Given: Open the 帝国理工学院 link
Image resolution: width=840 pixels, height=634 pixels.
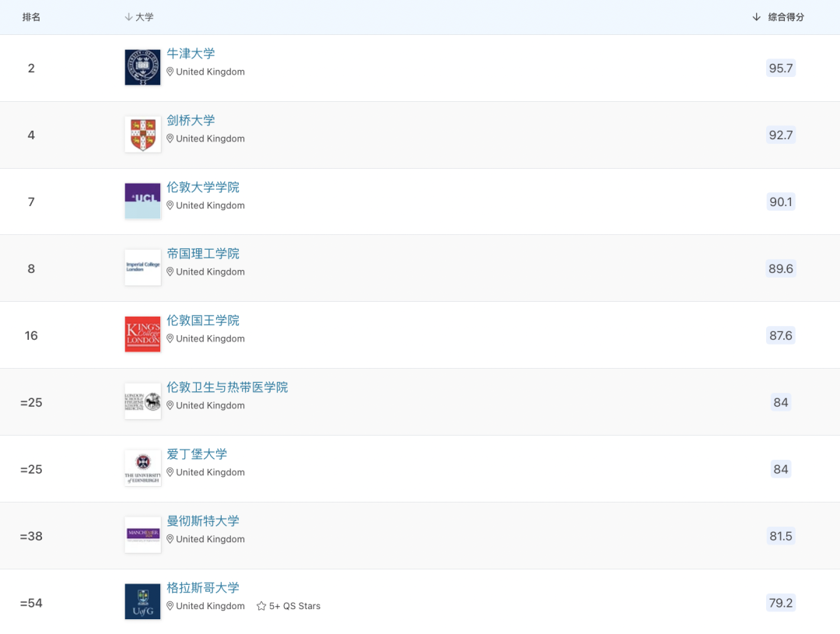Looking at the screenshot, I should (x=203, y=254).
